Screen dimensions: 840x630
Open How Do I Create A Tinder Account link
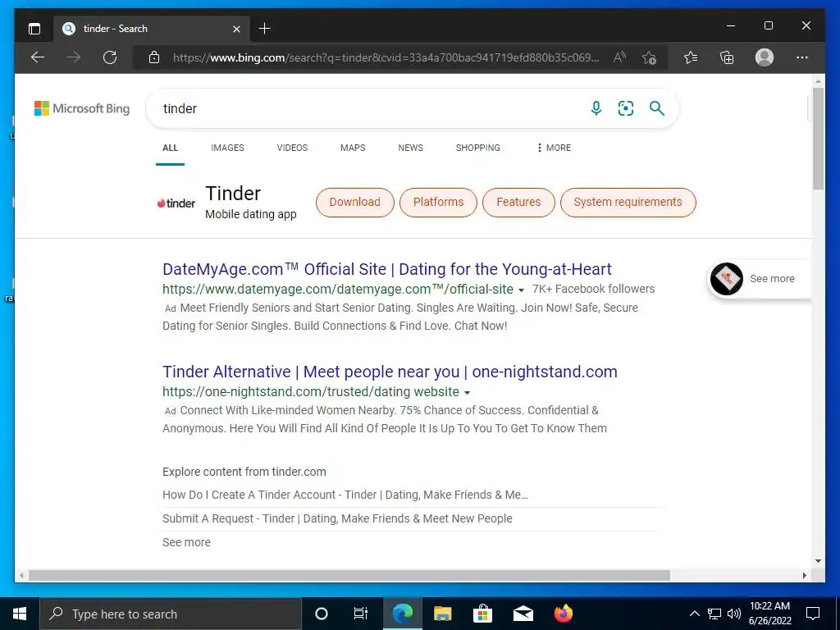click(x=345, y=495)
